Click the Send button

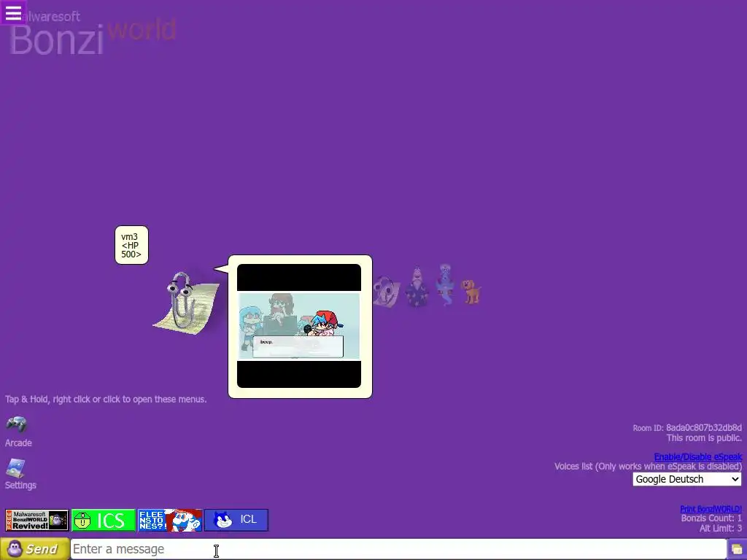tap(35, 549)
